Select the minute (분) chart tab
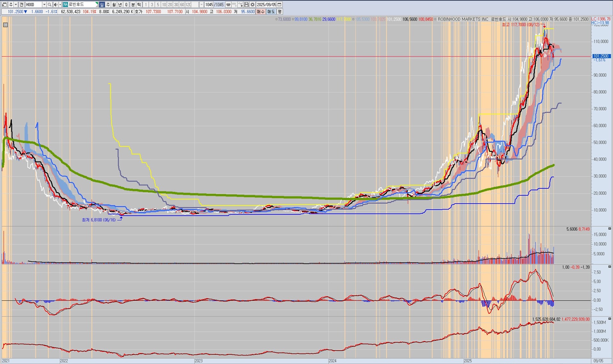This screenshot has height=364, width=613. click(x=133, y=4)
